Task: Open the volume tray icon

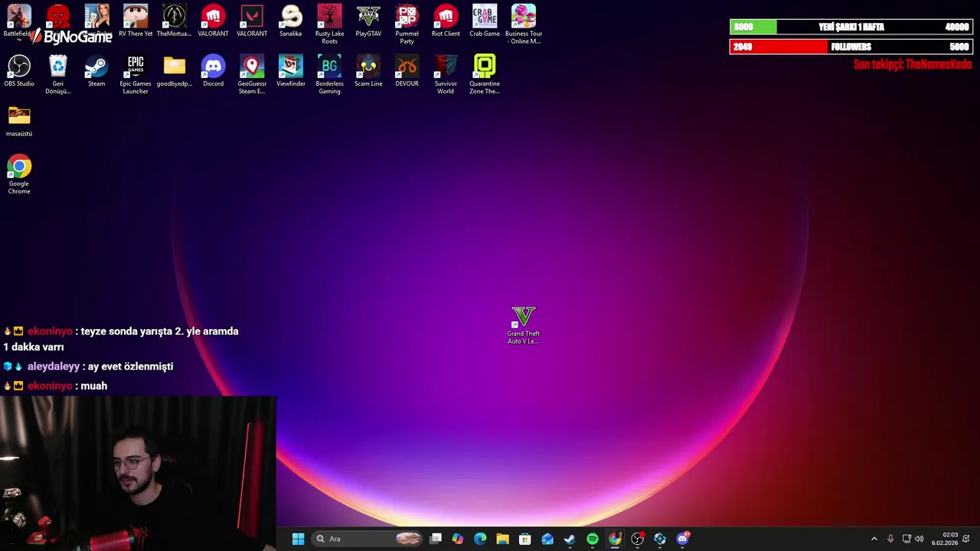Action: pyautogui.click(x=919, y=539)
